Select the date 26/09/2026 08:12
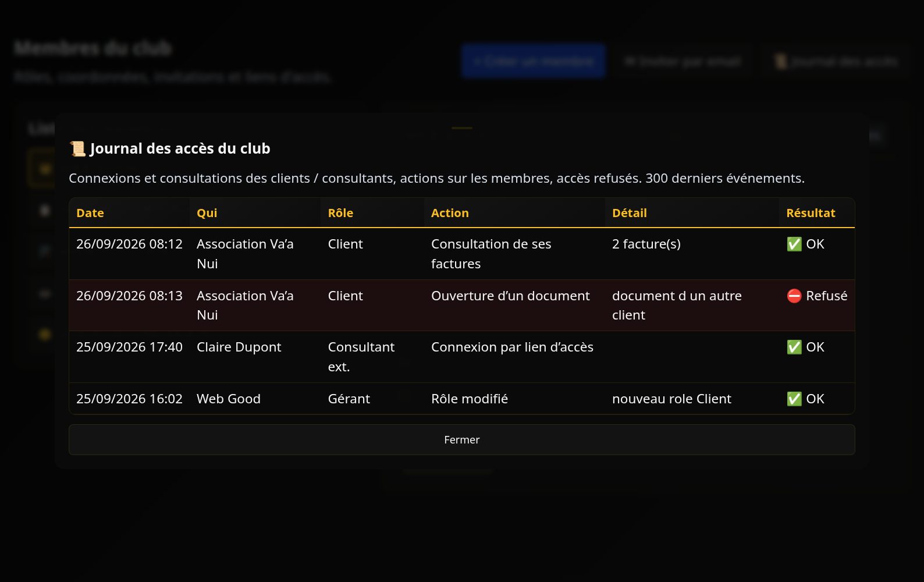The width and height of the screenshot is (924, 582). (129, 244)
